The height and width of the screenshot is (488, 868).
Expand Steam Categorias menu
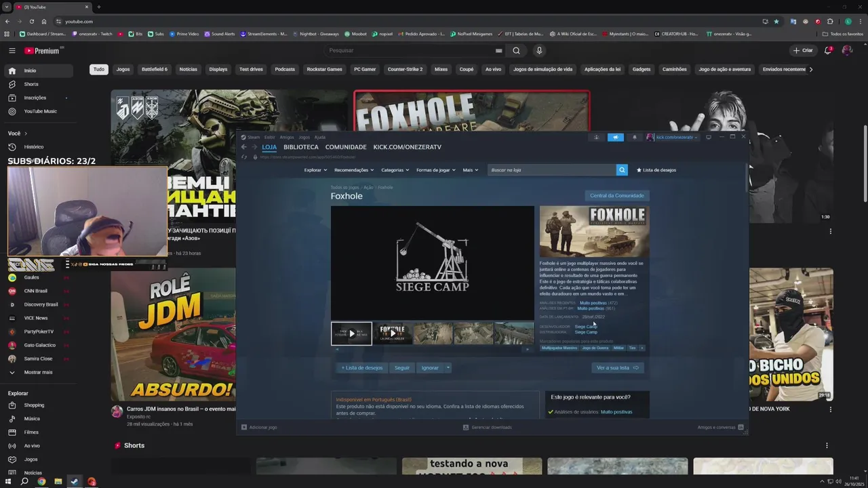(x=395, y=170)
